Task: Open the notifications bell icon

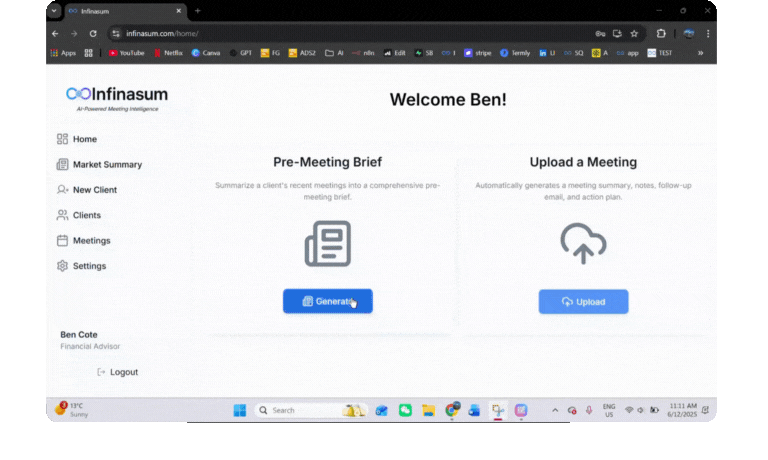Action: [706, 411]
